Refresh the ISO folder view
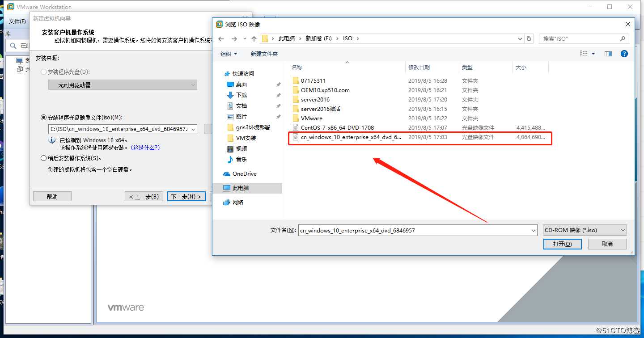 [x=530, y=39]
